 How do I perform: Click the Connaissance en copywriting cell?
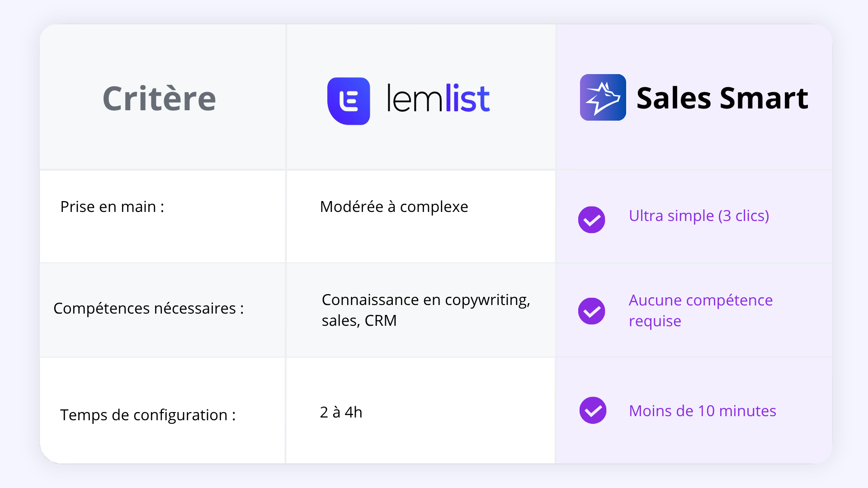click(426, 310)
